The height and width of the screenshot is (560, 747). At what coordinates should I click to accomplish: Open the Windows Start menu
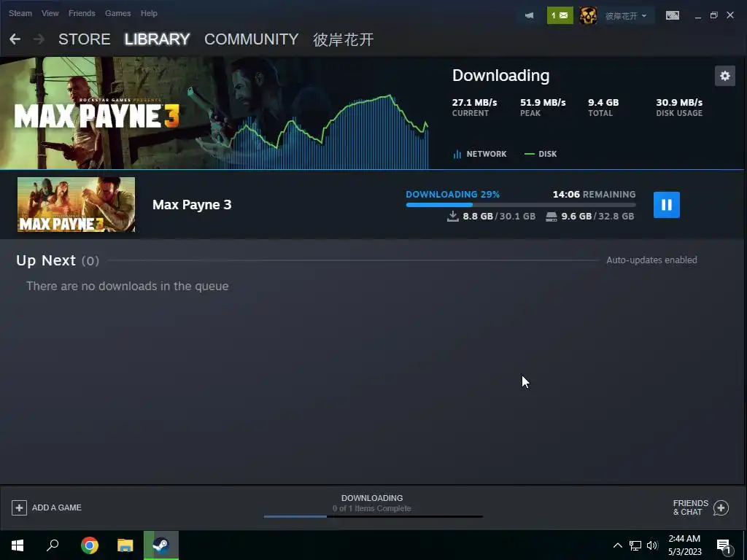[x=18, y=545]
